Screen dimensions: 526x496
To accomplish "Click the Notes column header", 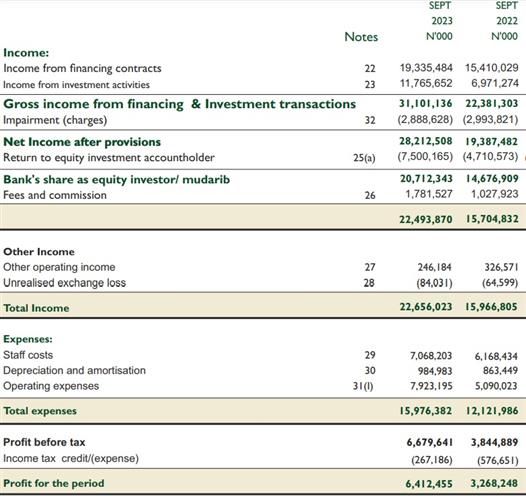I will [361, 37].
